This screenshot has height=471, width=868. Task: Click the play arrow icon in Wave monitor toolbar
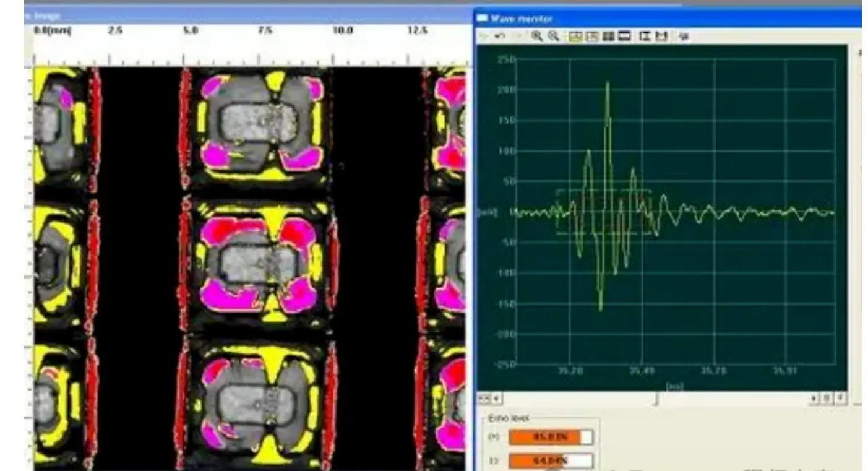coord(484,37)
